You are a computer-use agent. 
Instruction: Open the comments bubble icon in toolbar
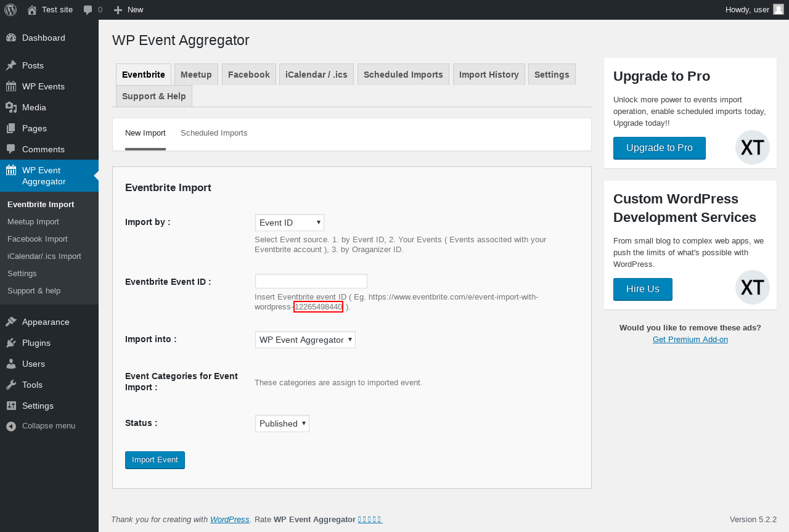88,10
